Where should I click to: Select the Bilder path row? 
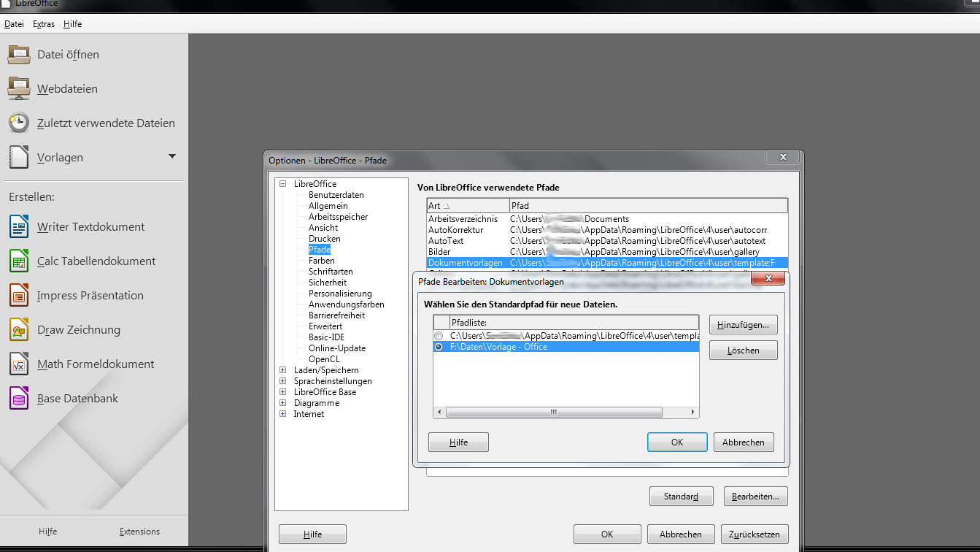[x=607, y=252]
